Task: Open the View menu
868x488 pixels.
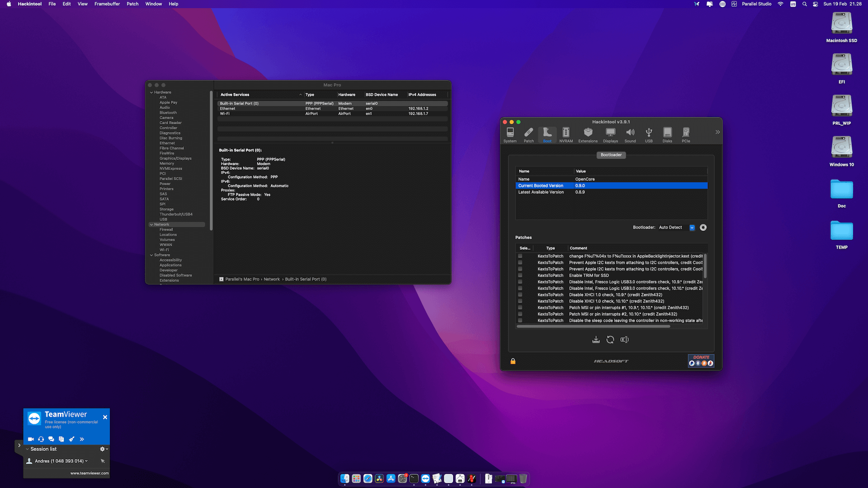Action: click(x=83, y=4)
